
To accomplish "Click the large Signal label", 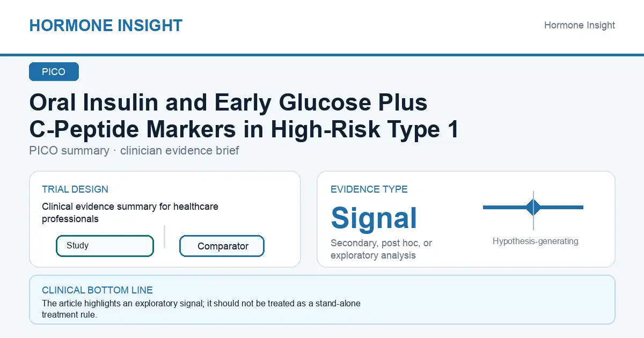I will click(374, 218).
